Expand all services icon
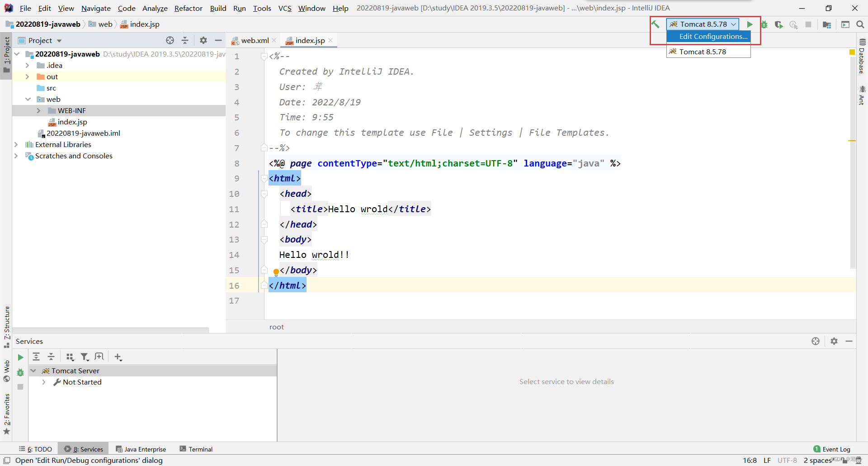This screenshot has width=868, height=466. point(37,357)
